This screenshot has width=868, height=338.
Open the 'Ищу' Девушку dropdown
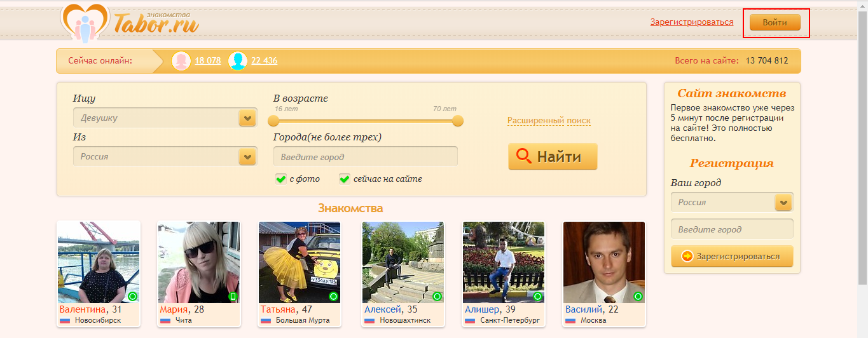click(x=247, y=118)
